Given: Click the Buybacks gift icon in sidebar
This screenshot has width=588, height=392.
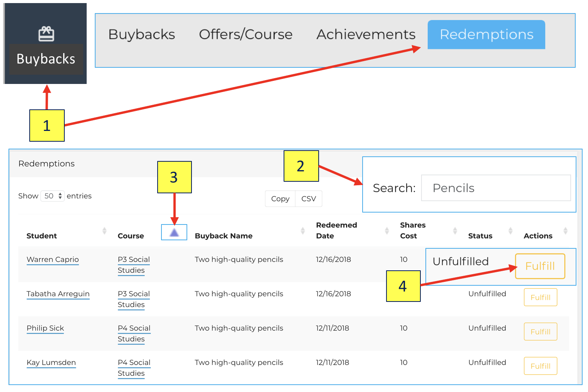Looking at the screenshot, I should (46, 34).
